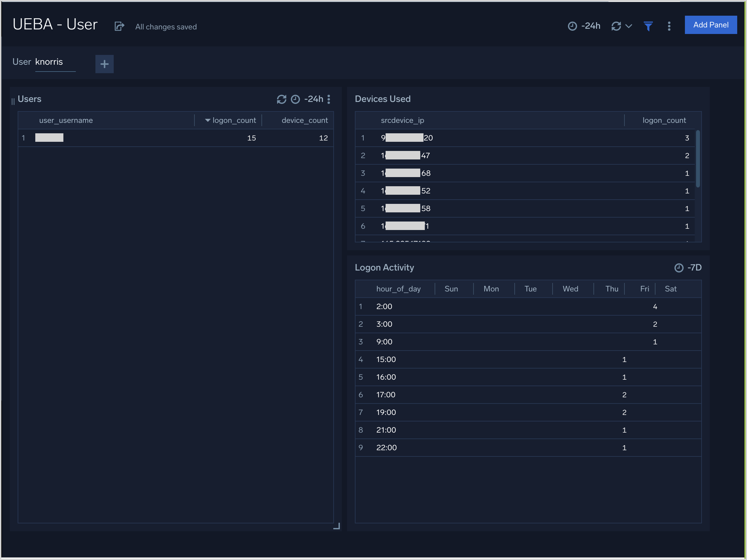Screen dimensions: 747x560
Task: Click the share dashboard icon
Action: click(119, 26)
